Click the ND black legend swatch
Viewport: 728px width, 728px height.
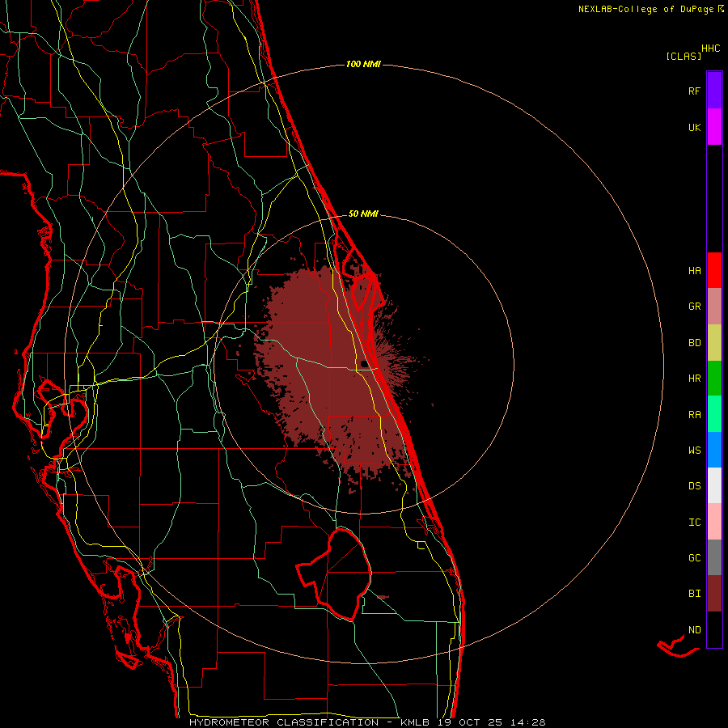point(714,629)
